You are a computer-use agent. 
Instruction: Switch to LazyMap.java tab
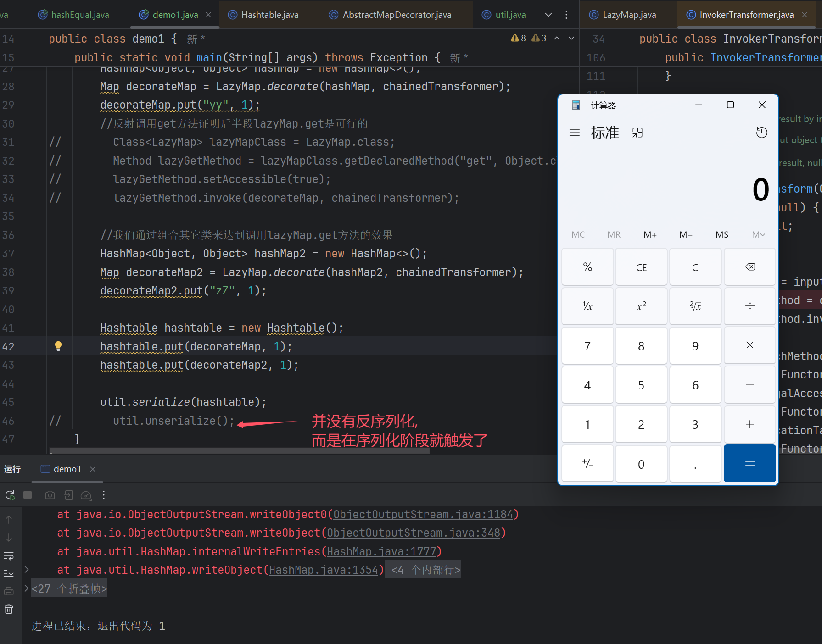[x=623, y=15]
